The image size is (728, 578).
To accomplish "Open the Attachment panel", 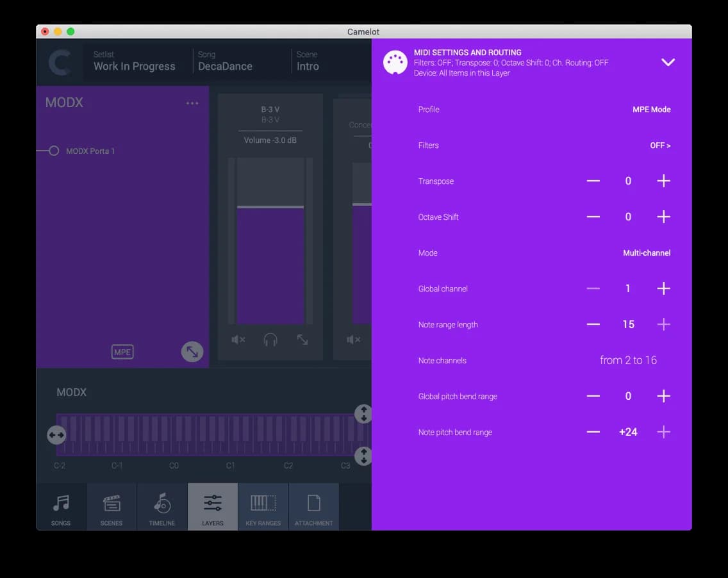I will (313, 506).
